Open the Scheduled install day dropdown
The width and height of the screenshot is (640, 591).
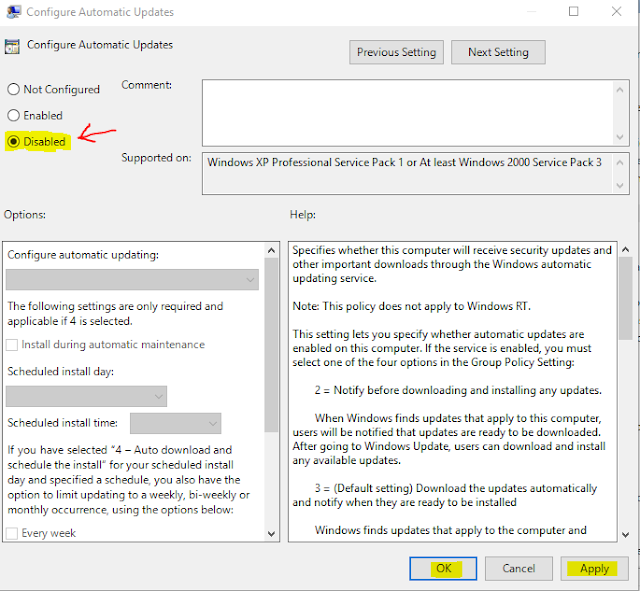pos(86,396)
